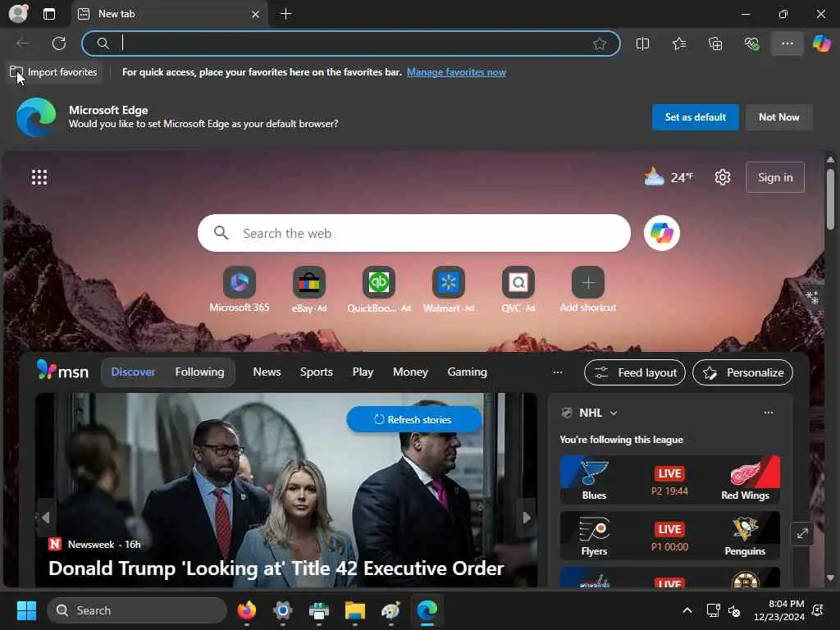This screenshot has width=840, height=630.
Task: Click the page vertical scrollbar thumb
Action: point(830,199)
